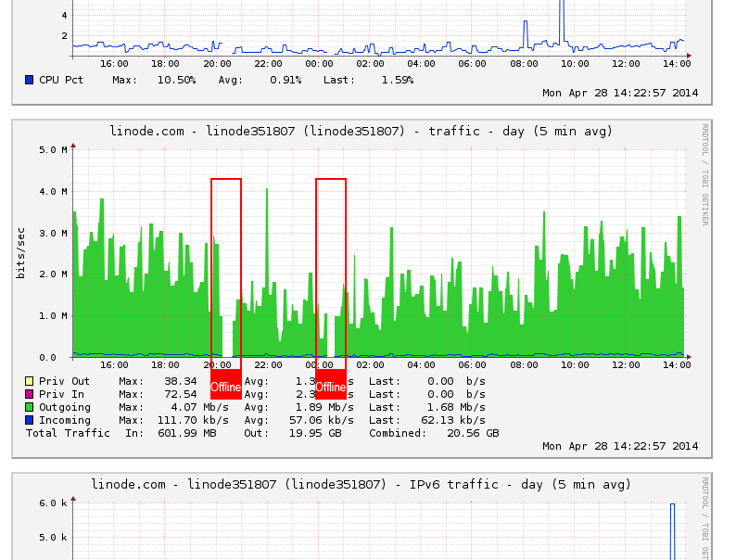
Task: Click the "5.0 M" y-axis tick label
Action: (x=53, y=150)
